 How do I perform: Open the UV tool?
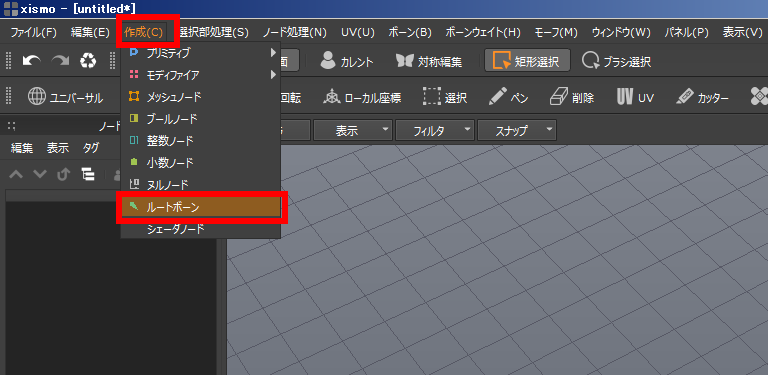click(x=635, y=97)
